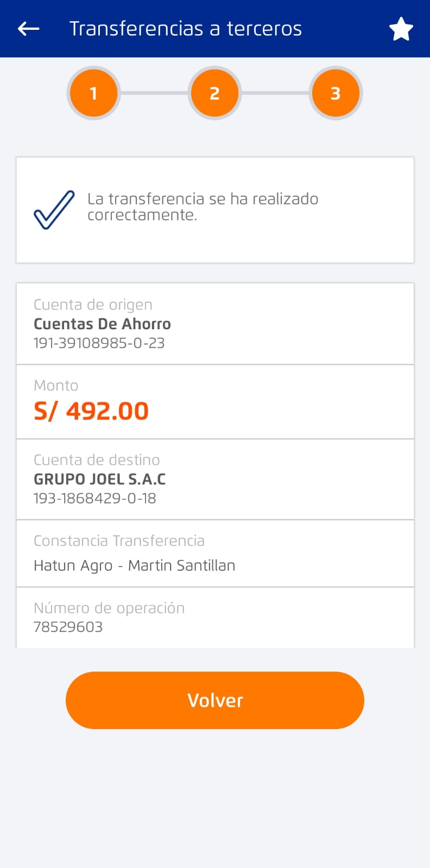Tap the transfer success message text
Image resolution: width=430 pixels, height=868 pixels.
(x=203, y=207)
